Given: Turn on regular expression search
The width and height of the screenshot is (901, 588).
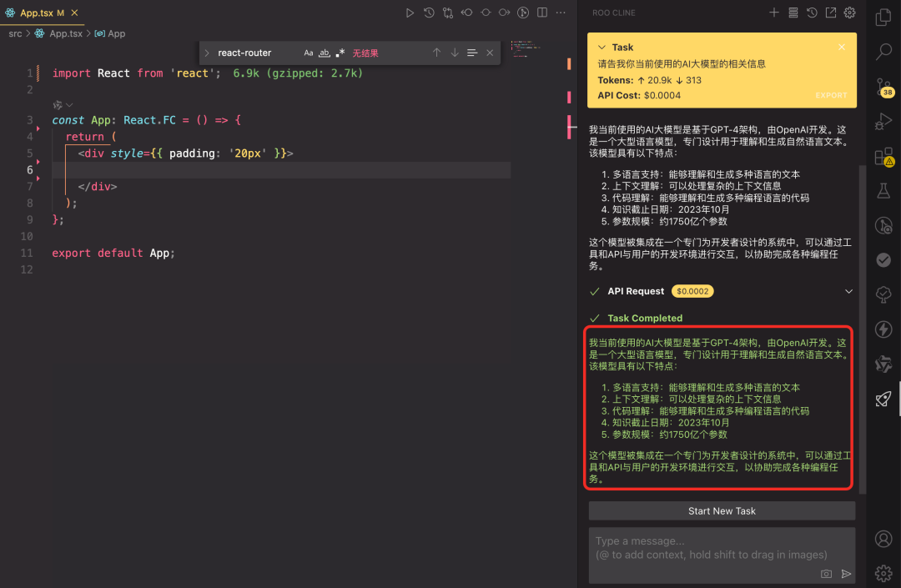Looking at the screenshot, I should tap(340, 53).
